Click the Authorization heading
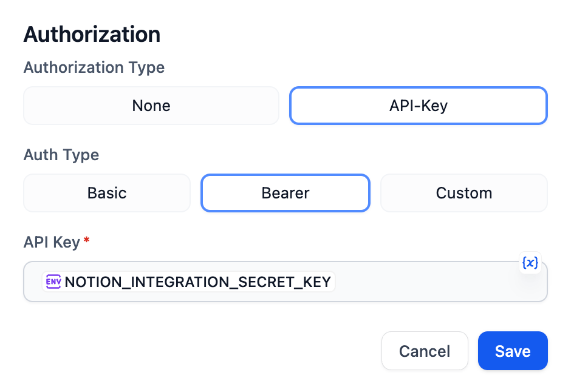 (92, 35)
